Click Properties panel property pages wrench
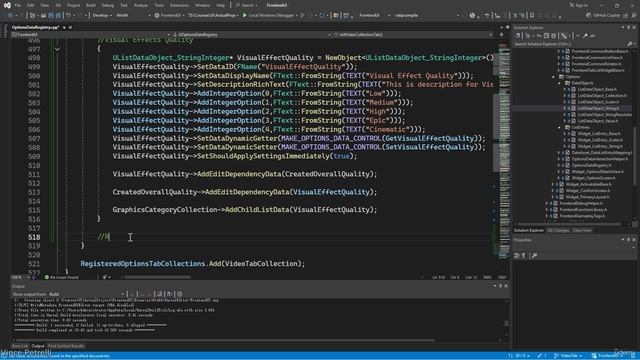This screenshot has height=360, width=640. 534,256
